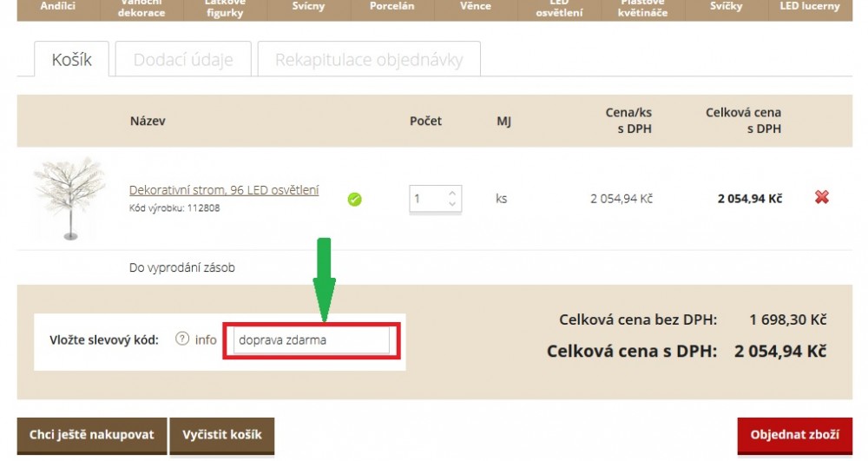Open the discount code info question icon
The image size is (868, 461).
[x=182, y=339]
